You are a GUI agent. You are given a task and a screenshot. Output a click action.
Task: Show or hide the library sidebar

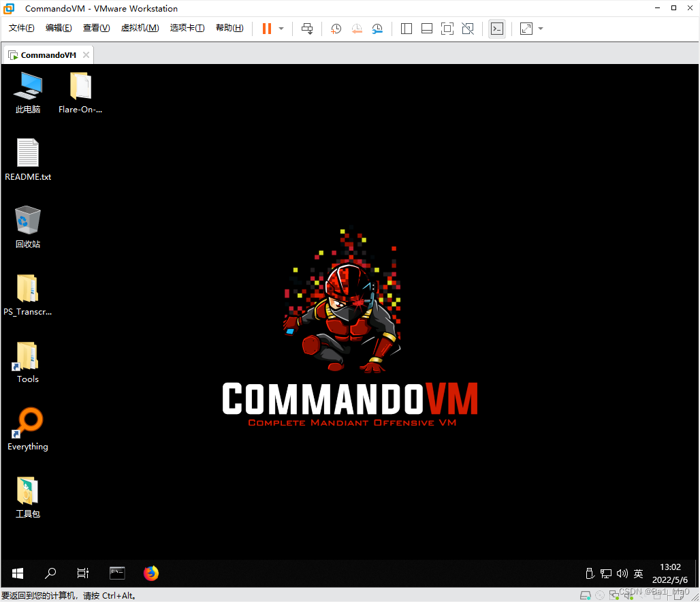click(x=407, y=29)
